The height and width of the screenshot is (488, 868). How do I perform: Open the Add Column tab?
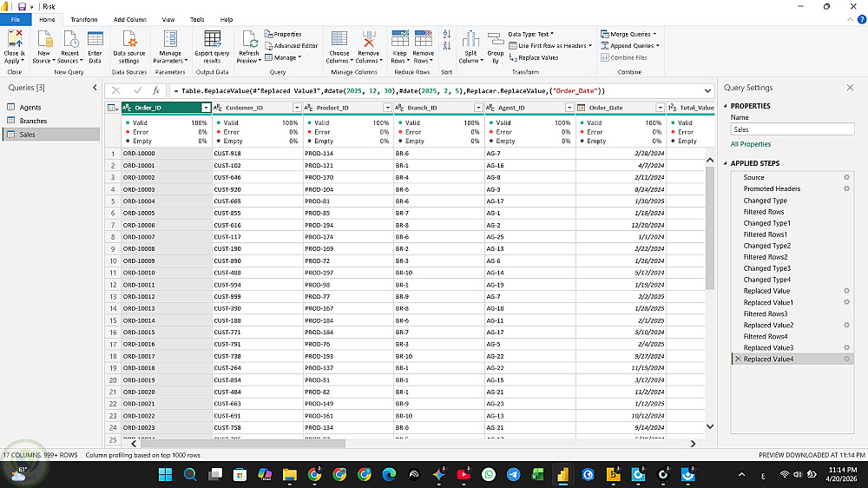tap(130, 19)
